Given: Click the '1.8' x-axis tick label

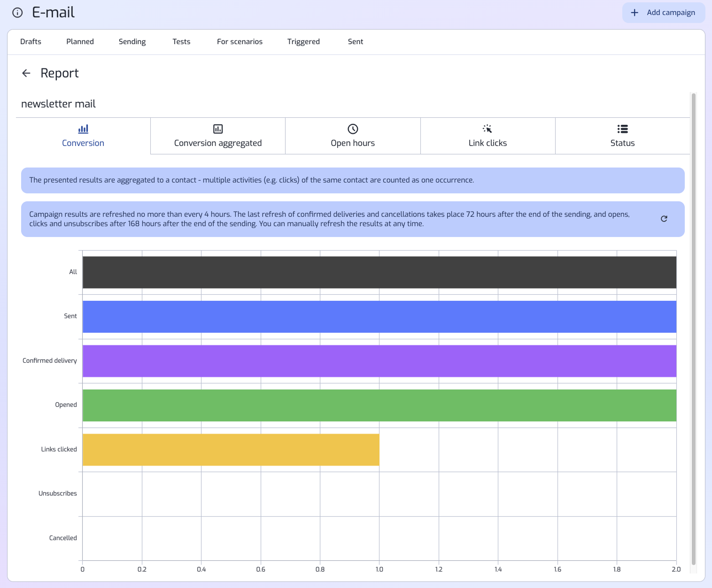Looking at the screenshot, I should [617, 570].
